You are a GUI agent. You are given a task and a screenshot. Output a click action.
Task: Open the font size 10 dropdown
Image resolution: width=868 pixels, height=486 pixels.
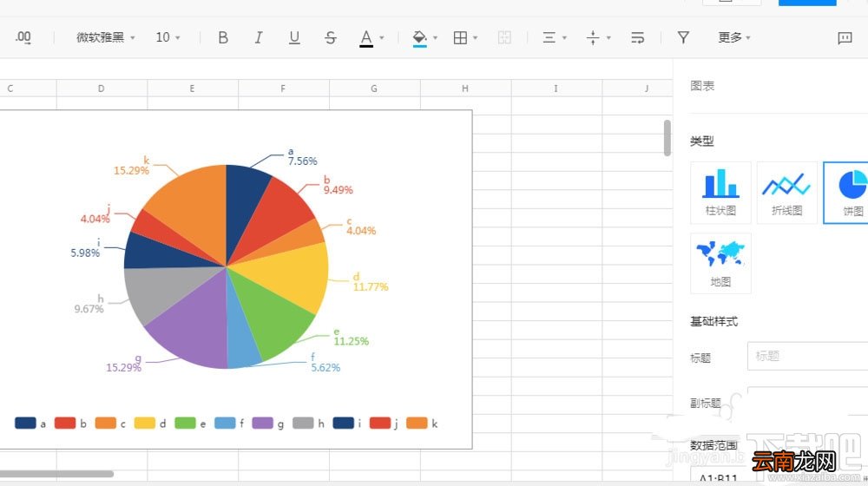tap(168, 37)
